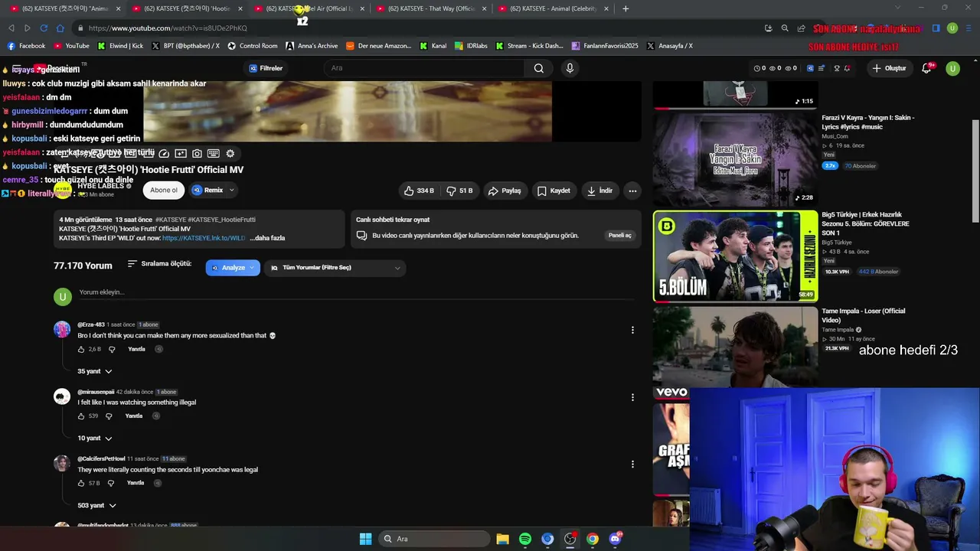Open the three-dot more actions menu under video

632,191
